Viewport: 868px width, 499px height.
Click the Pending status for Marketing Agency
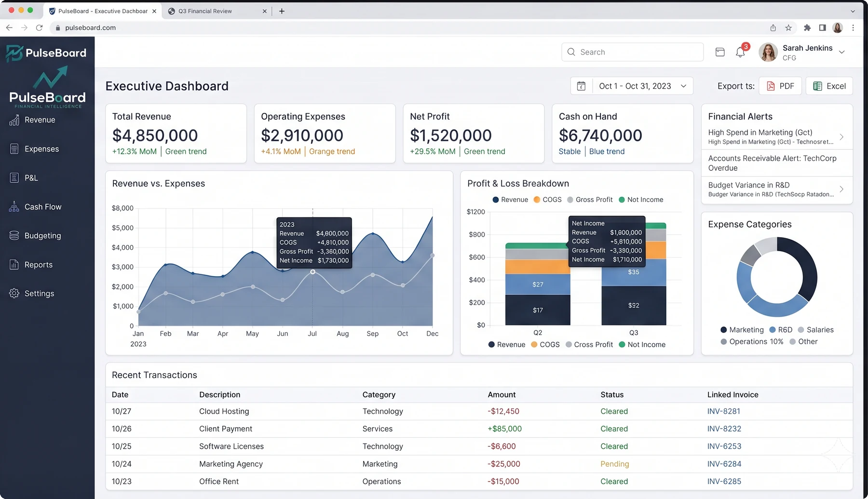pyautogui.click(x=614, y=464)
